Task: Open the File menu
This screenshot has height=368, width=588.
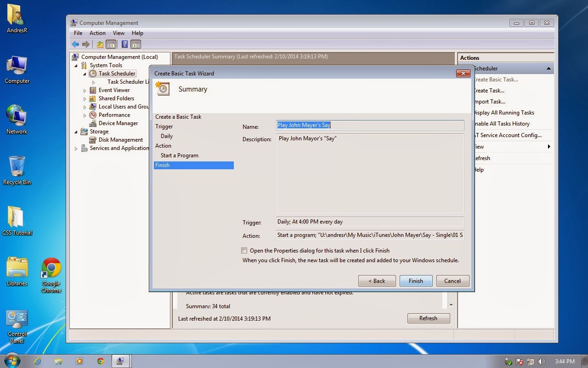Action: 78,33
